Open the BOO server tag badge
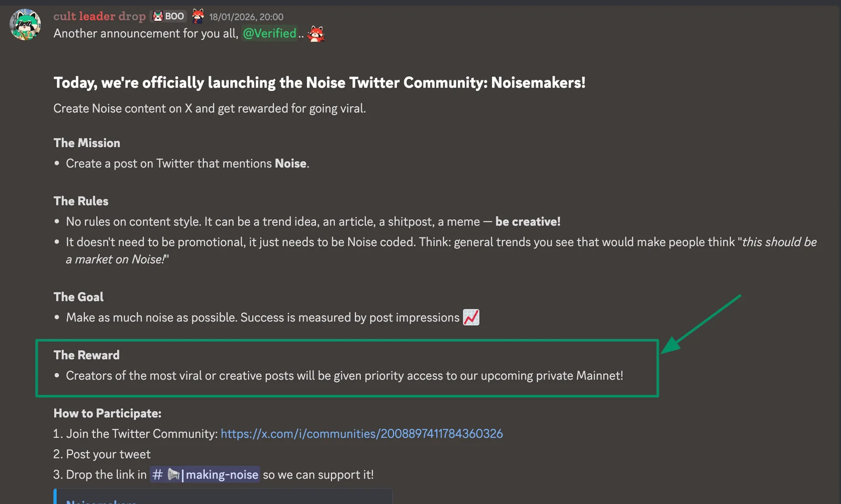841x504 pixels. tap(168, 16)
